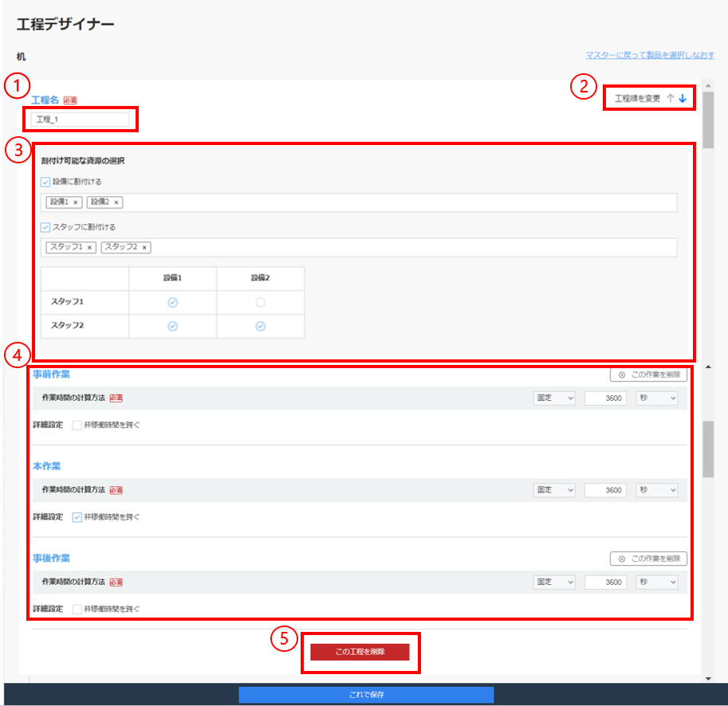This screenshot has width=728, height=706.
Task: Toggle スタッフ2 and 設備2 assignment circle
Action: [261, 326]
